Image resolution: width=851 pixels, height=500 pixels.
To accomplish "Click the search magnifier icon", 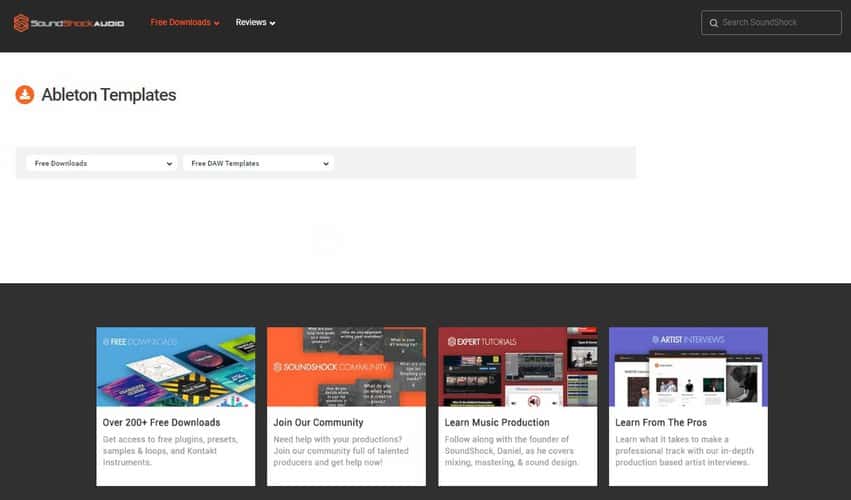I will 714,23.
